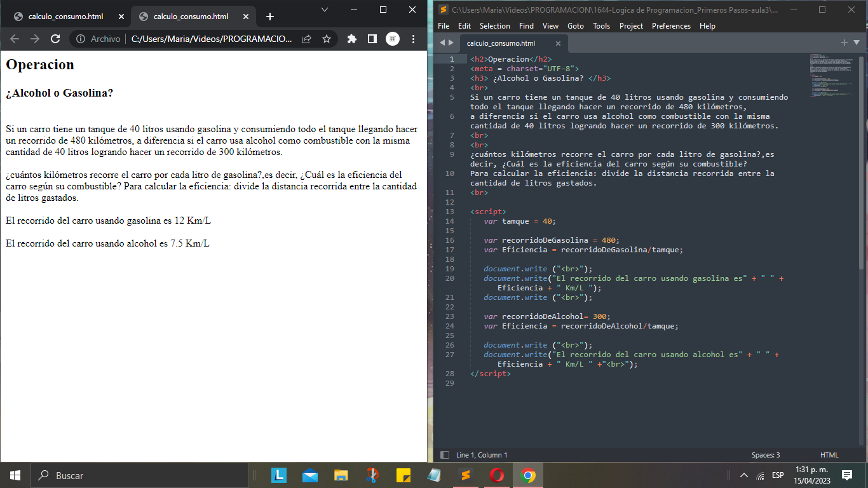Click the gasolina result '12 Km/L' line

pyautogui.click(x=108, y=220)
